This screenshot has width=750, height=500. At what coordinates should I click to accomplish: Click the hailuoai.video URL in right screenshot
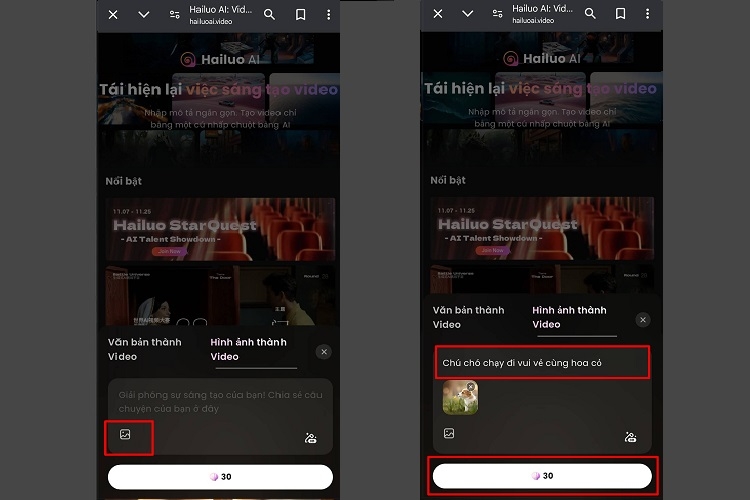click(533, 21)
